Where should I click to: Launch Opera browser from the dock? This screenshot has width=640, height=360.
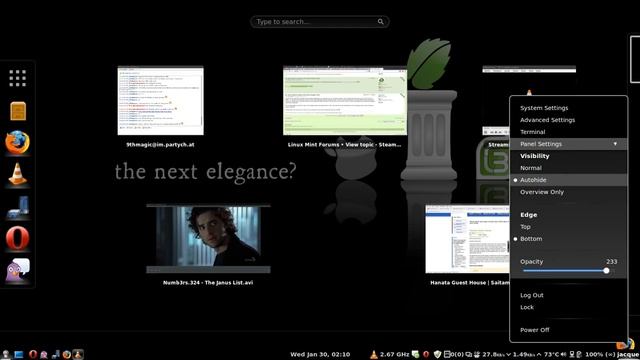18,238
